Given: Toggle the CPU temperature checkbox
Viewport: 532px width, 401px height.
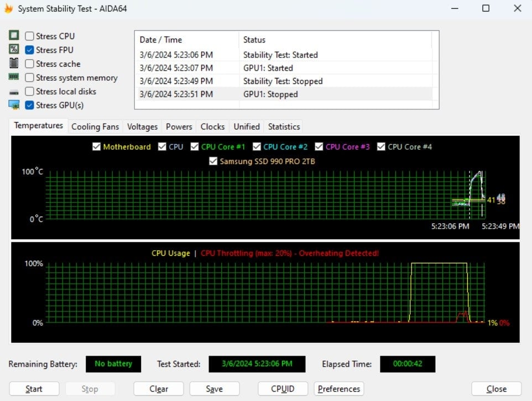Looking at the screenshot, I should [x=162, y=146].
